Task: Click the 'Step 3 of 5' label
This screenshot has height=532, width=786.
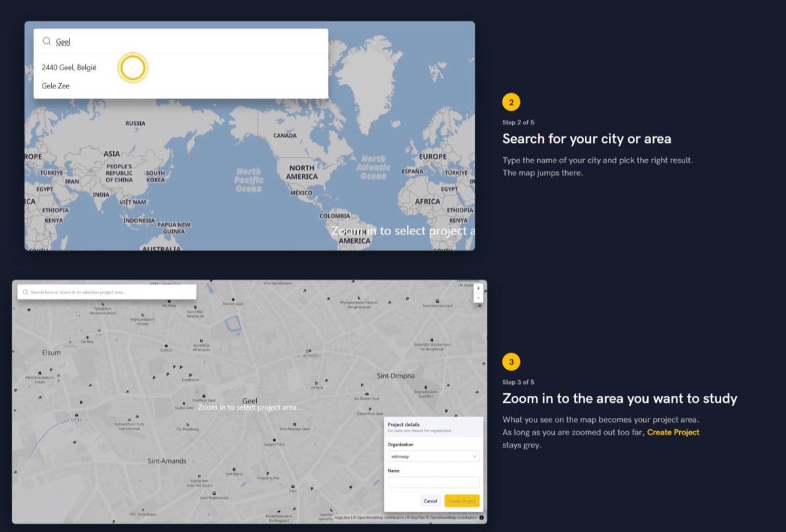Action: [518, 382]
